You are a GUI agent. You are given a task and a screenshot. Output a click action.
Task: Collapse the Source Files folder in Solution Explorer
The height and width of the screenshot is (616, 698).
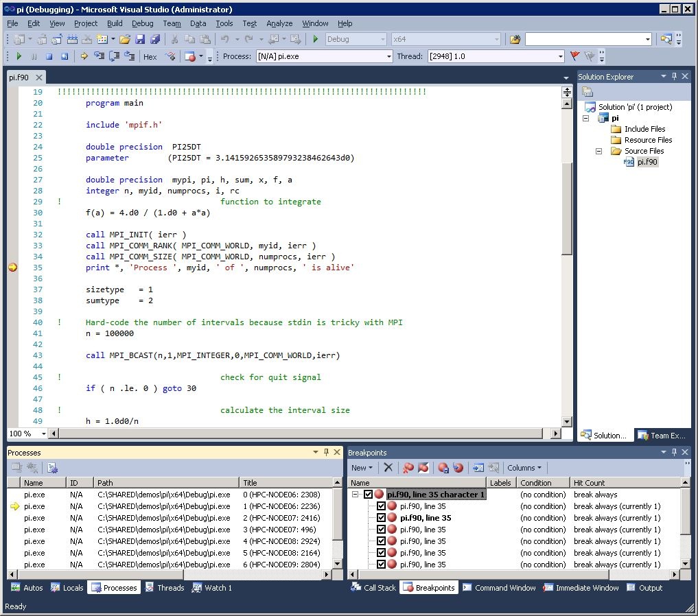(598, 151)
